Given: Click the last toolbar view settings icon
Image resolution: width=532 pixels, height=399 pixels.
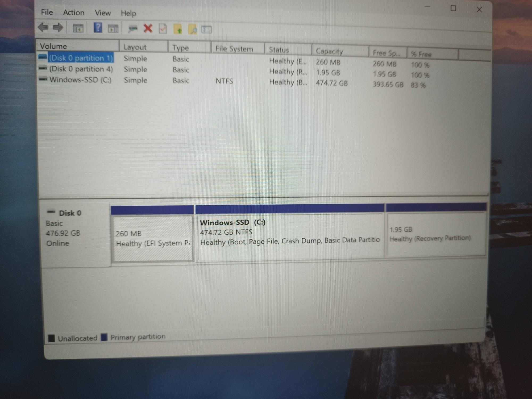Looking at the screenshot, I should click(x=206, y=30).
